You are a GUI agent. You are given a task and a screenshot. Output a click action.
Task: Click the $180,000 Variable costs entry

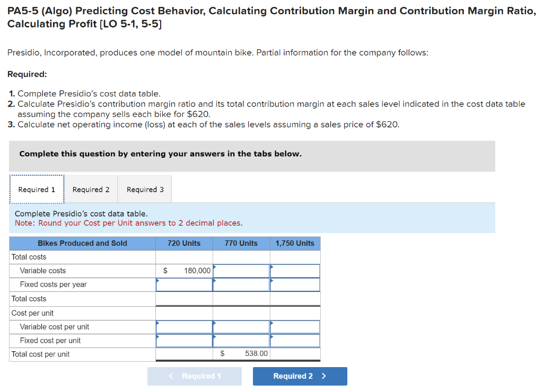click(x=194, y=270)
